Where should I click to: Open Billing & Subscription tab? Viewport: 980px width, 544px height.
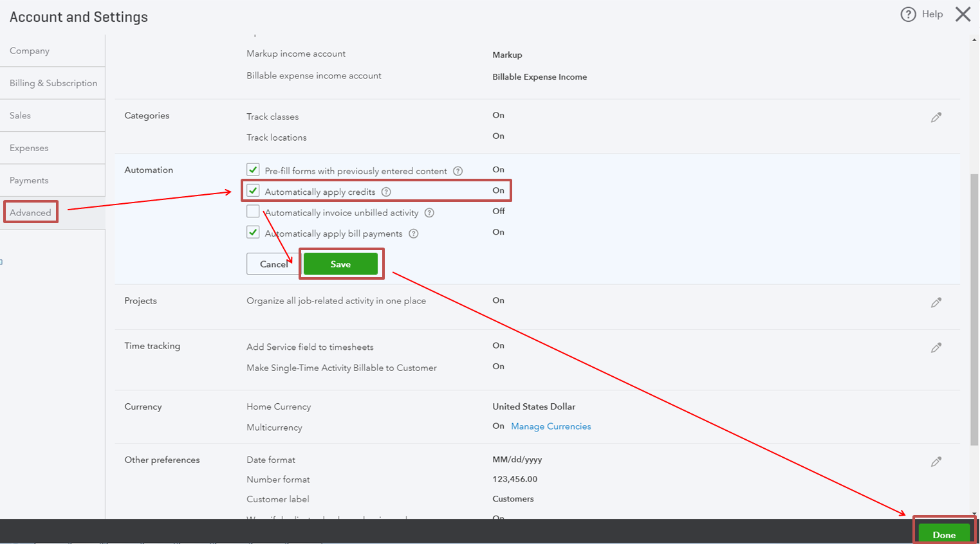tap(52, 83)
